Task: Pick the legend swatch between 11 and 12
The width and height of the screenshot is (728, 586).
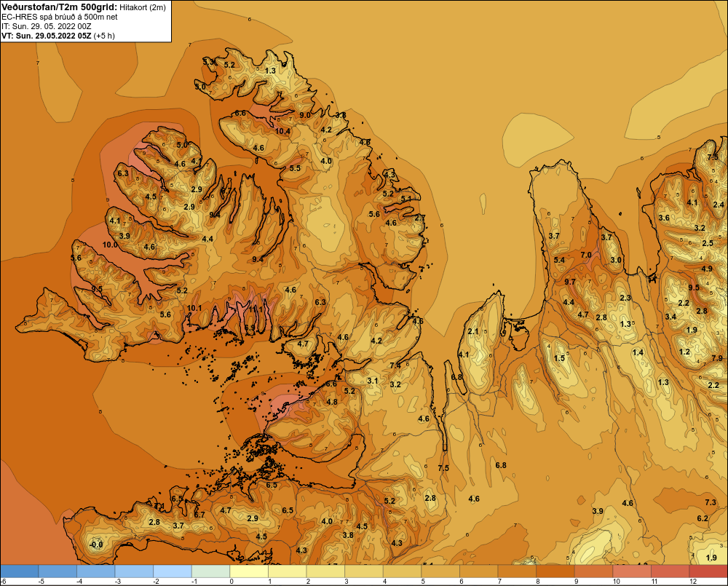Action: coord(670,571)
